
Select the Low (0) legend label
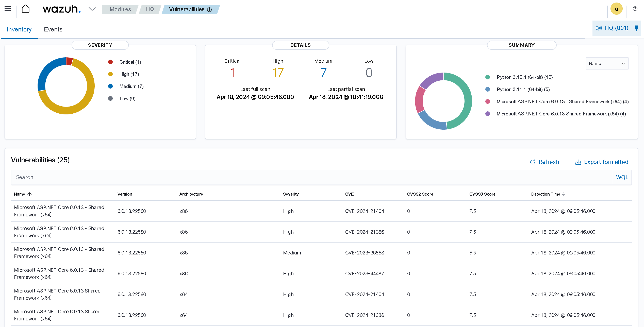127,99
